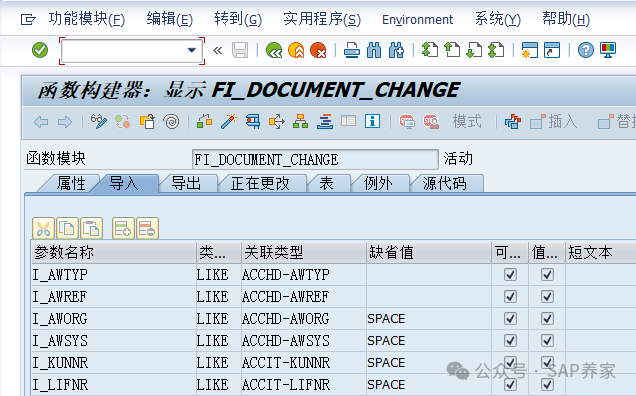Screen dimensions: 636x396
Task: Click the Find Next binoculars icon
Action: (396, 50)
